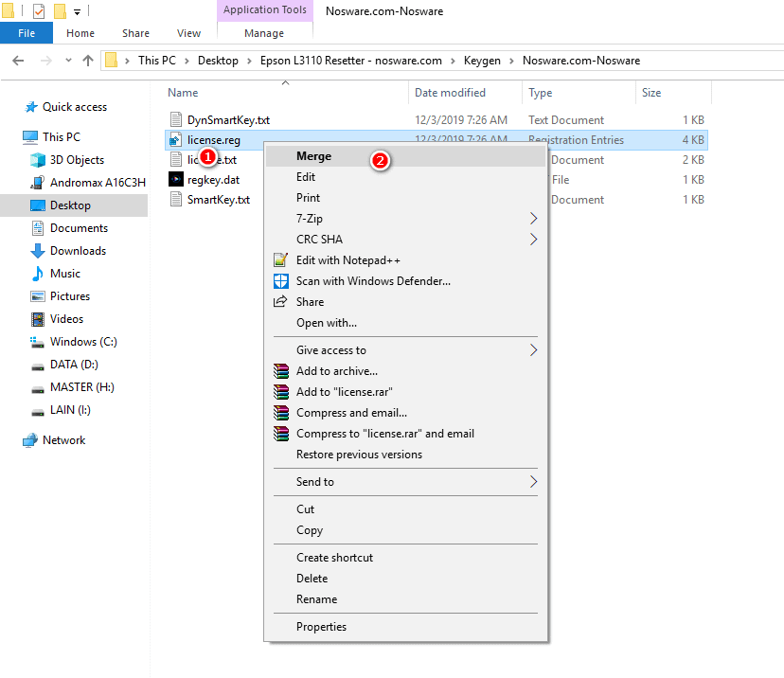Image resolution: width=784 pixels, height=678 pixels.
Task: Click WinRAR icon beside Compress to "license.rar" and email
Action: 281,434
